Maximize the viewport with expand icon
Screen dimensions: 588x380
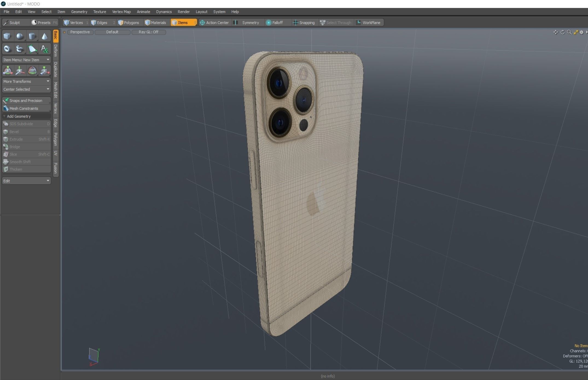tap(576, 32)
